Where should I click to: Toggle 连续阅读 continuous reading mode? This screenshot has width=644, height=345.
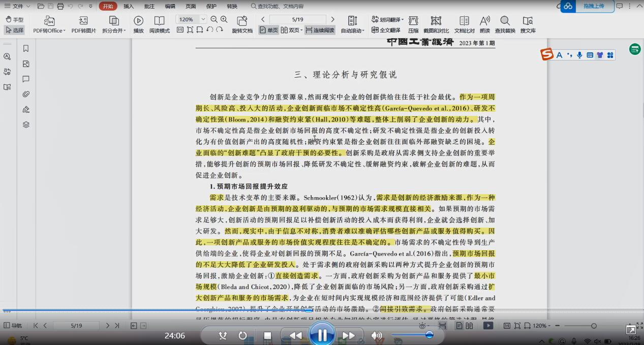320,30
